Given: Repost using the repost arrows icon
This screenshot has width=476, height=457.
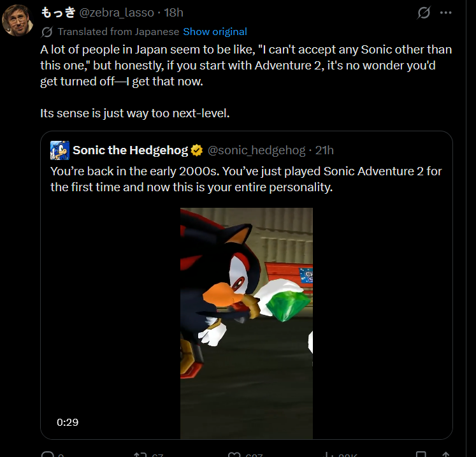Looking at the screenshot, I should [140, 454].
